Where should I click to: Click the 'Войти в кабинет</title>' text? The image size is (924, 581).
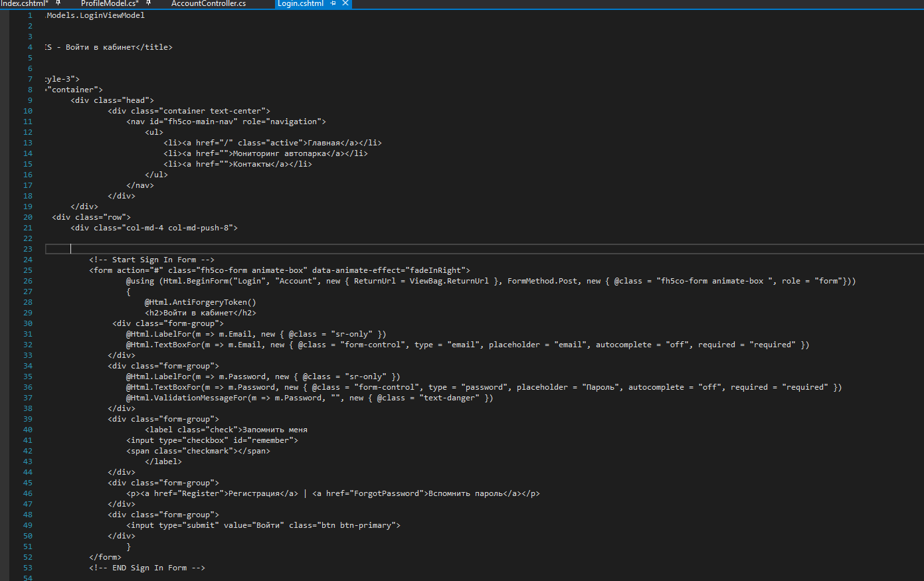(119, 47)
